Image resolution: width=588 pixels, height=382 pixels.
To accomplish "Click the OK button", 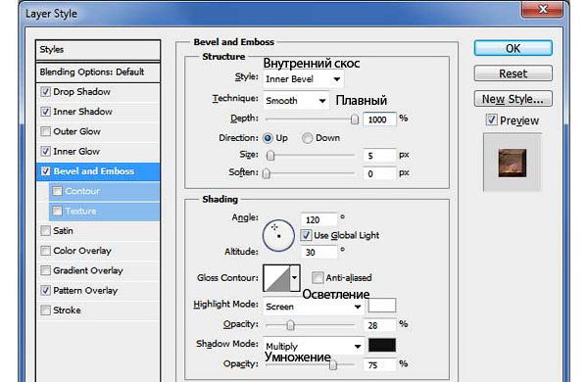I will [x=513, y=48].
